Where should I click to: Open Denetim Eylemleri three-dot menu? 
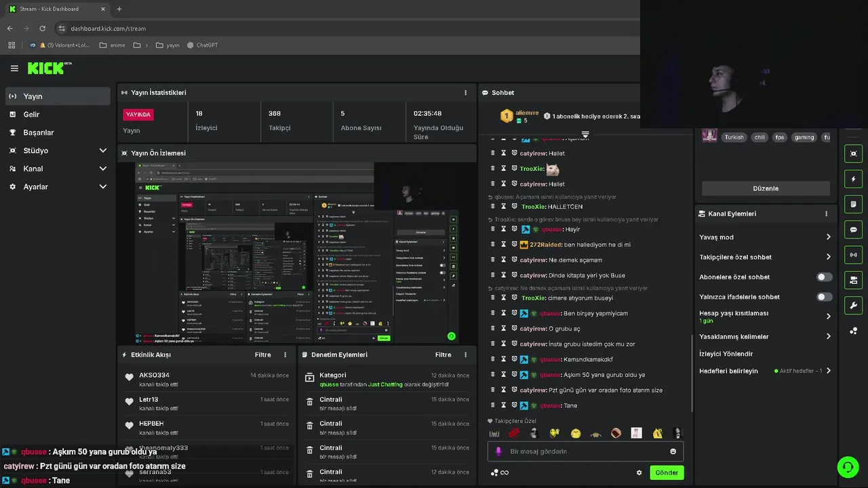pos(465,354)
